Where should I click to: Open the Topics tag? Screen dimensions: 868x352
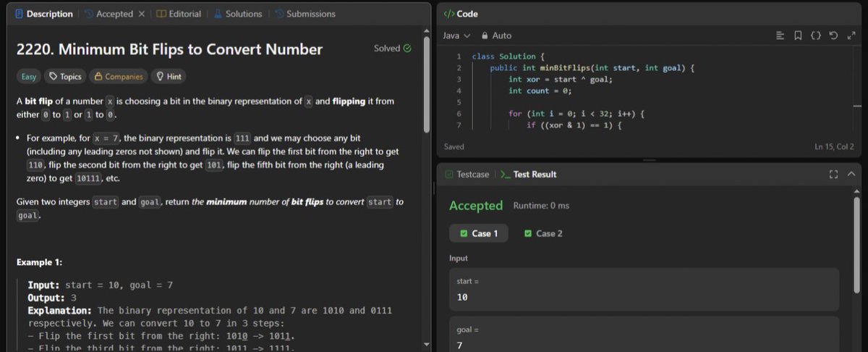(x=65, y=76)
